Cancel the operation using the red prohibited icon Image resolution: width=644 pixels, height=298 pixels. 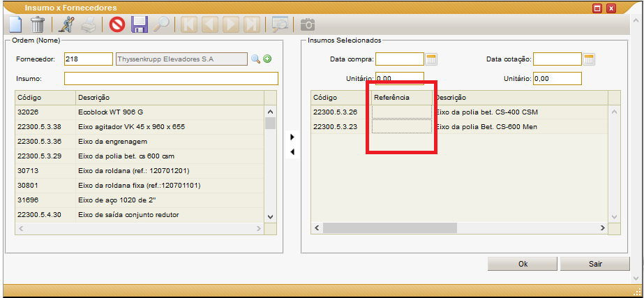pyautogui.click(x=117, y=24)
